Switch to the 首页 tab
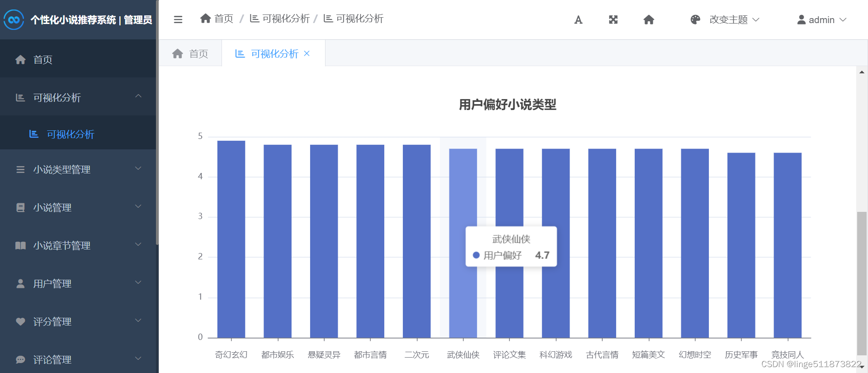 coord(190,53)
